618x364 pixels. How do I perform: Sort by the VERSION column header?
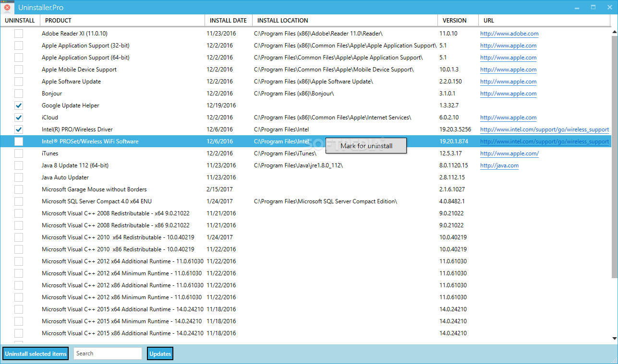[x=458, y=21]
